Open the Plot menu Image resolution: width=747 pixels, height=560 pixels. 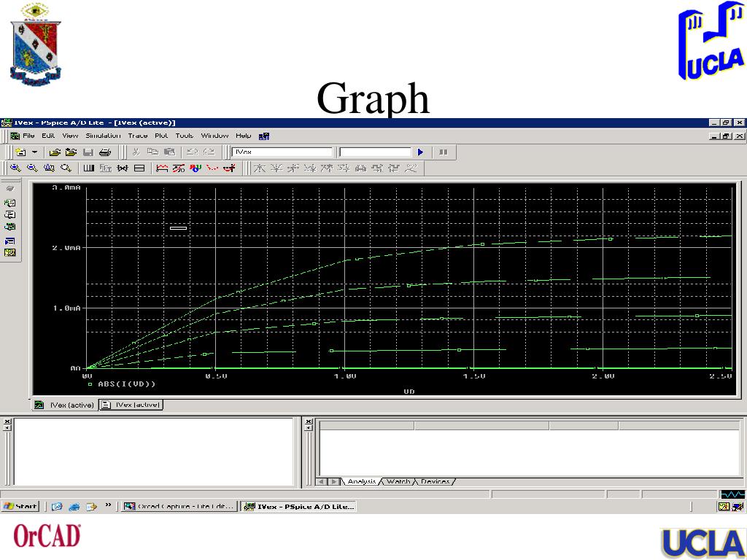pos(161,136)
